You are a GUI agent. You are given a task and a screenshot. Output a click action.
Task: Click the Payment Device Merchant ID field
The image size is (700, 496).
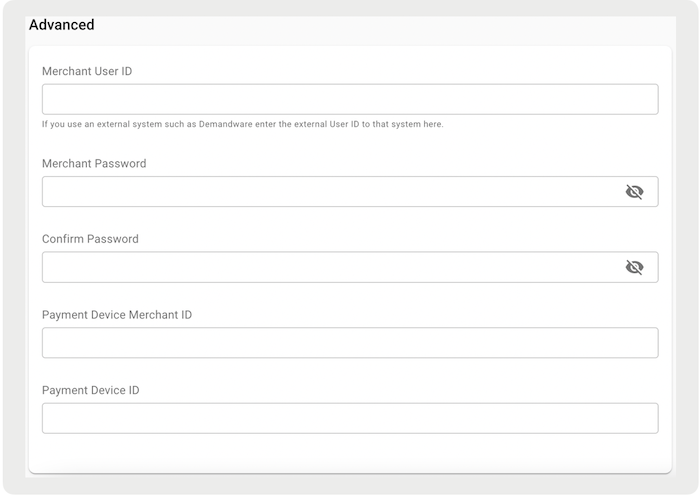click(x=350, y=342)
